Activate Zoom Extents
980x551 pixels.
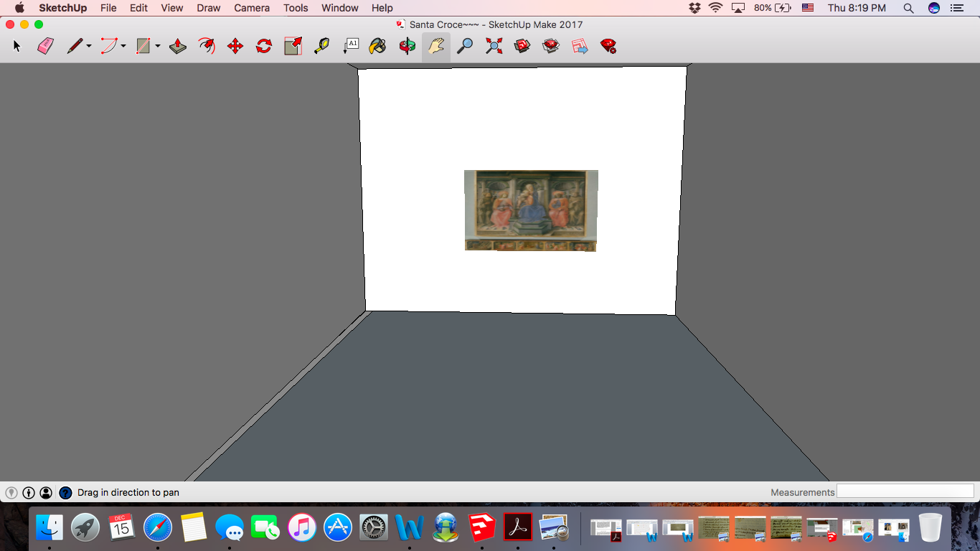(494, 47)
